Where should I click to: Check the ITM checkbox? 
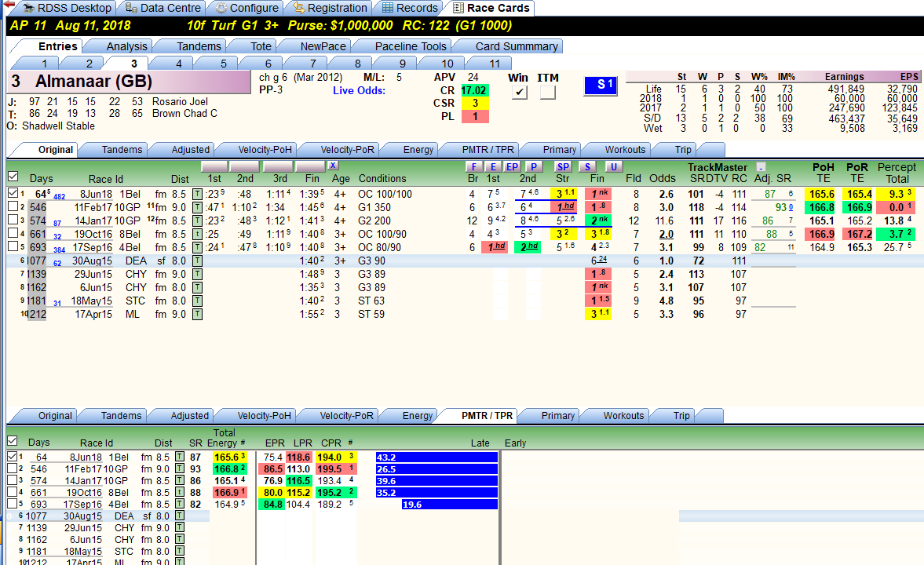point(547,93)
